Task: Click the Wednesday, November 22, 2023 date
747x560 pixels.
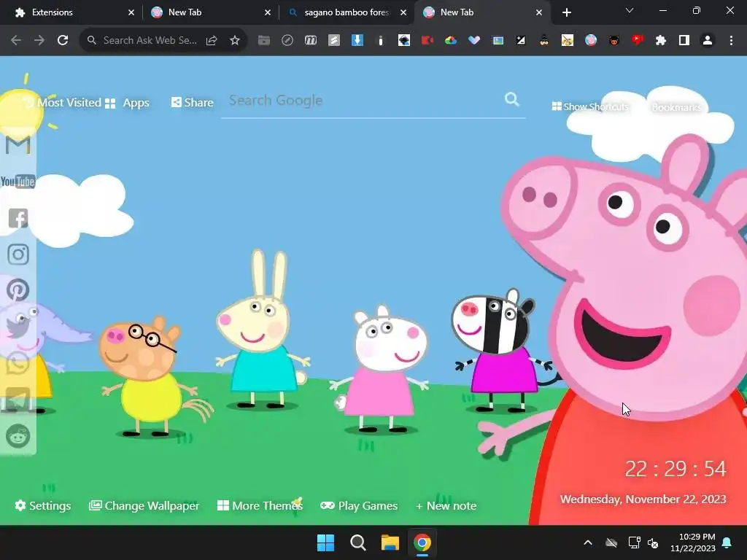Action: click(x=643, y=499)
